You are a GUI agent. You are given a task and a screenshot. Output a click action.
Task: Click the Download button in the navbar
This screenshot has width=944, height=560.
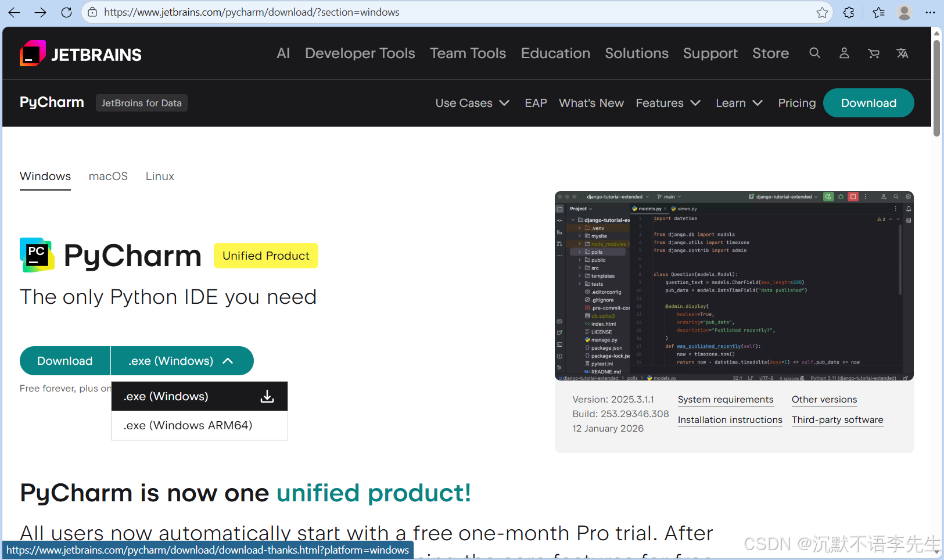tap(868, 103)
